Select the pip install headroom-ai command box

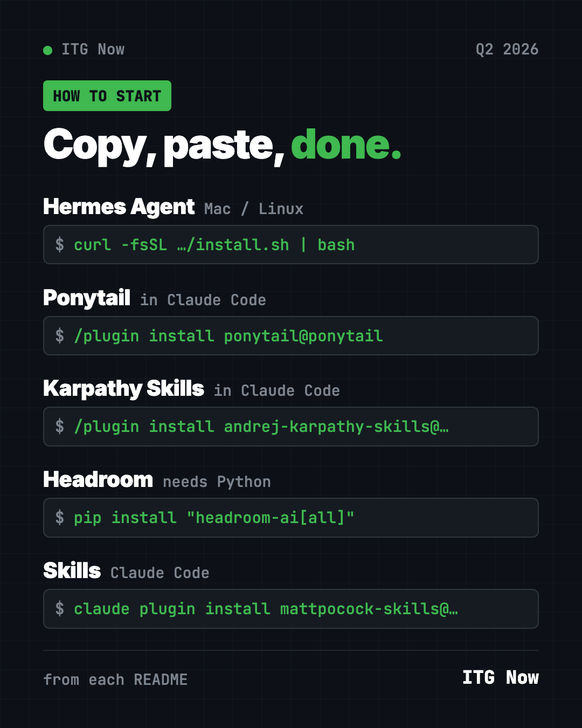(x=291, y=518)
